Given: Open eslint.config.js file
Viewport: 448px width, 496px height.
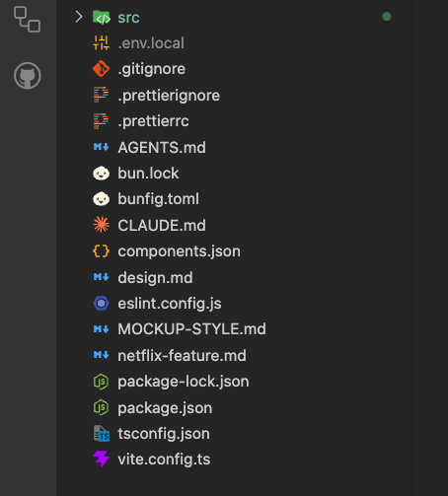Looking at the screenshot, I should coord(170,304).
